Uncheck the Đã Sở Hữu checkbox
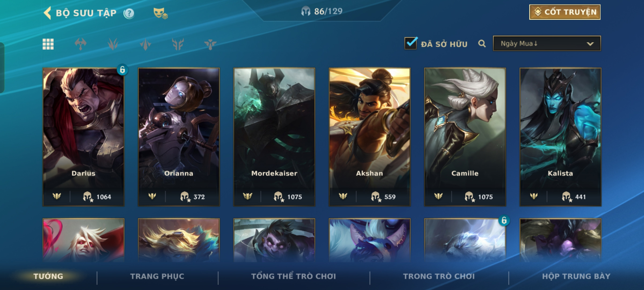 411,43
